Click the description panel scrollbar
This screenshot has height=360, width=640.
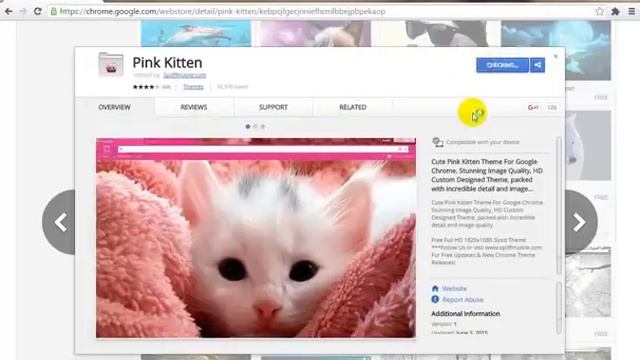tap(559, 205)
